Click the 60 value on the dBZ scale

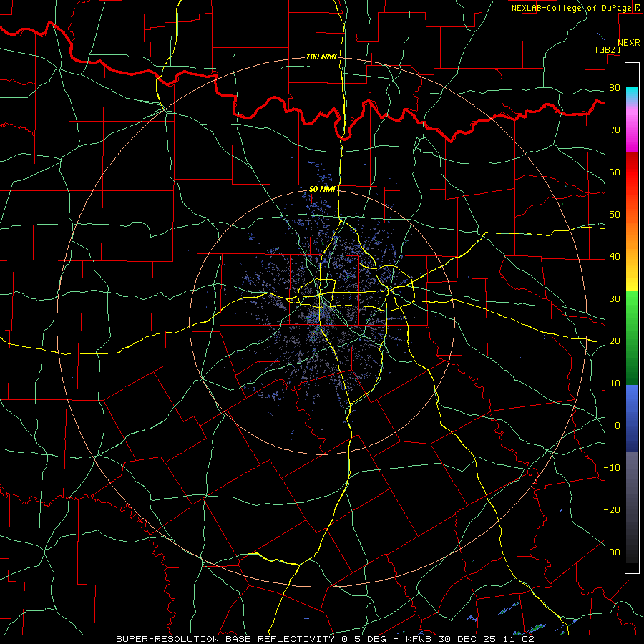[615, 172]
